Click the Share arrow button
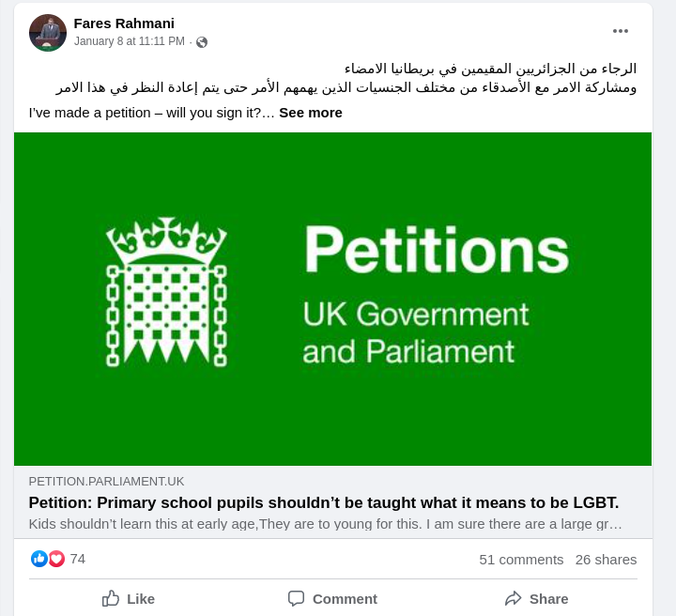The width and height of the screenshot is (676, 616). 536,598
